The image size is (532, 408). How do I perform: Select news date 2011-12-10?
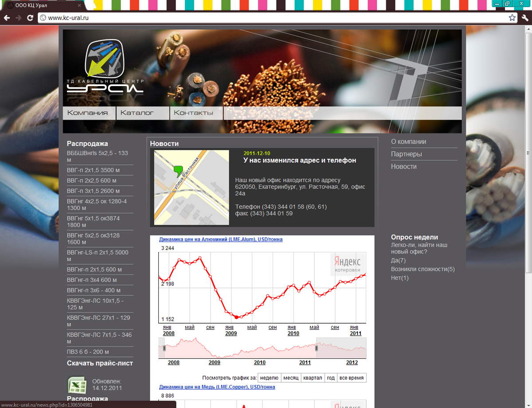[x=257, y=153]
